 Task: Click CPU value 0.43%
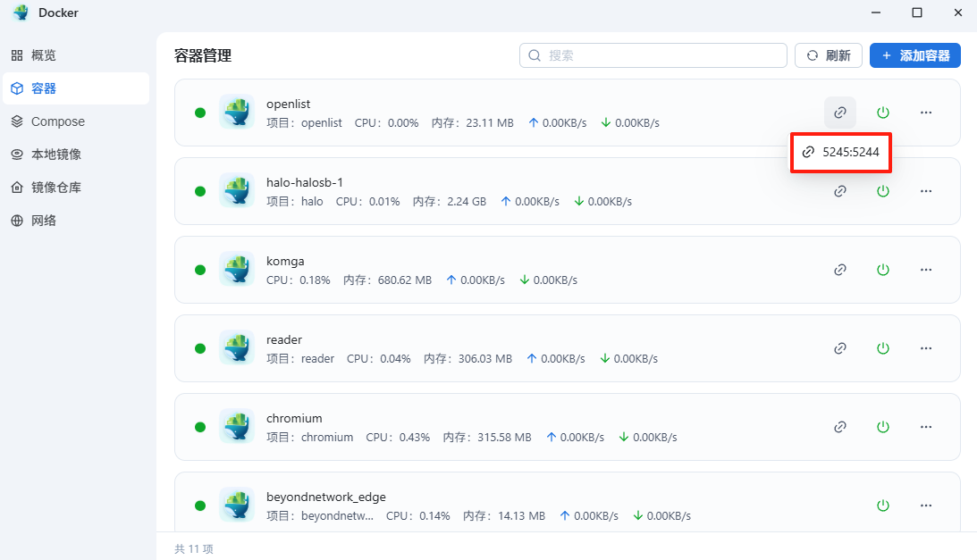415,438
